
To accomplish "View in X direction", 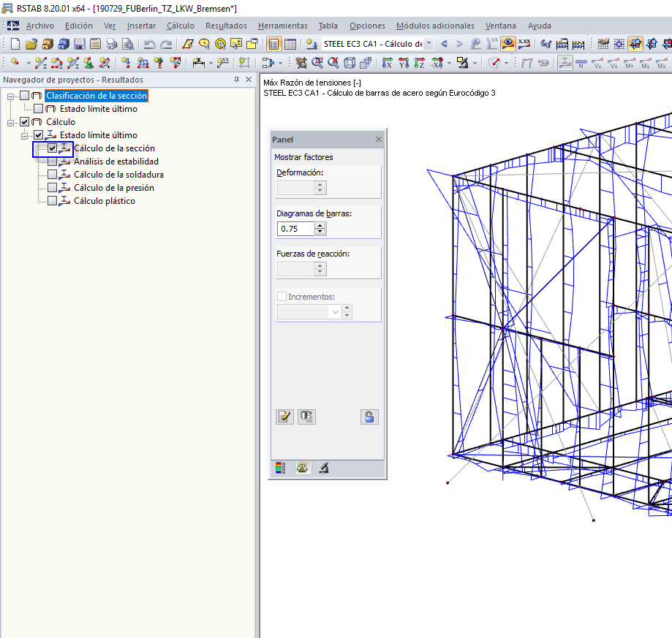I will [387, 64].
